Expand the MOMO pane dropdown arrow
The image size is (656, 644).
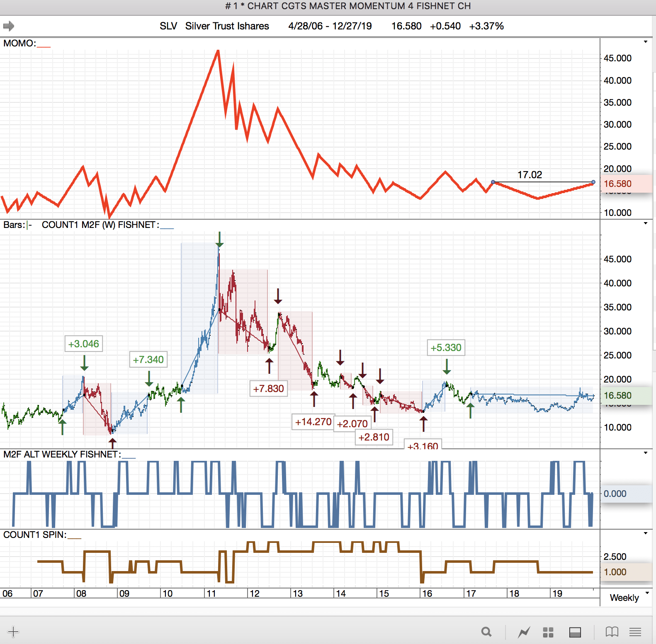[x=645, y=42]
